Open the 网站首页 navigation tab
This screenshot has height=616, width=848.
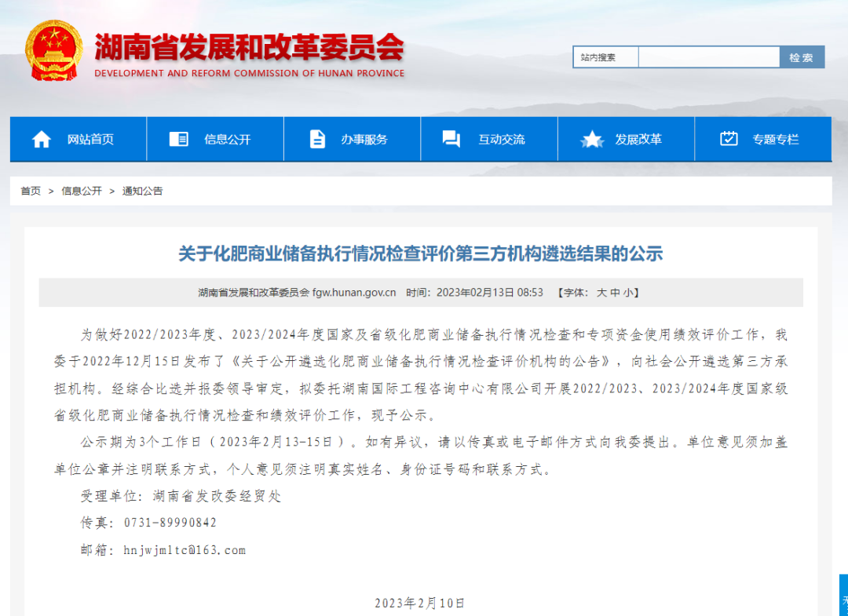pyautogui.click(x=89, y=138)
